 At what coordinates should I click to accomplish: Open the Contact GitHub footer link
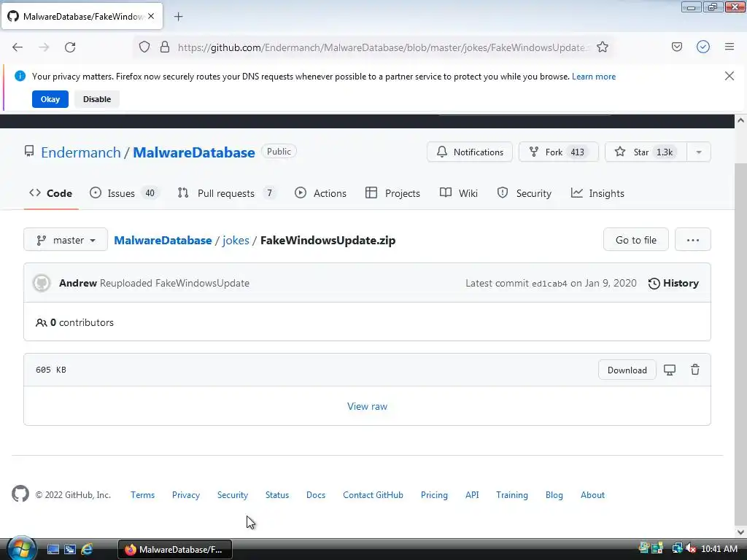[373, 495]
